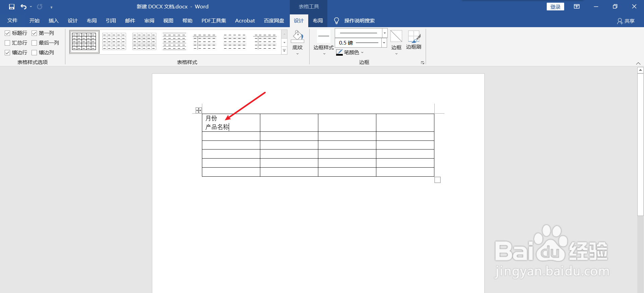Open ribbon display options icon
Image resolution: width=644 pixels, height=293 pixels.
coord(577,7)
